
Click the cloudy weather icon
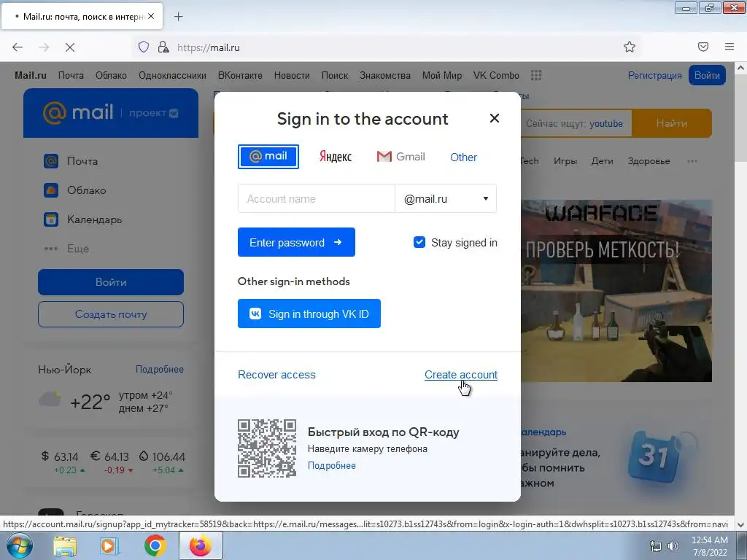(x=50, y=399)
